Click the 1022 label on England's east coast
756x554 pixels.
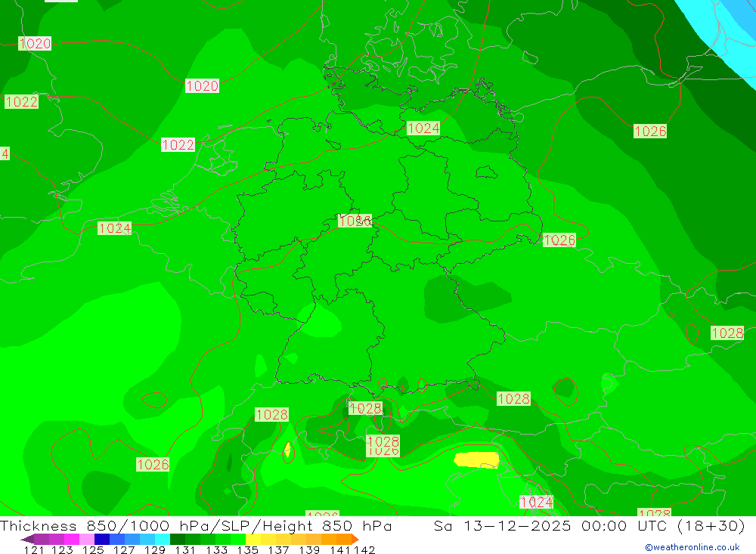(x=21, y=102)
